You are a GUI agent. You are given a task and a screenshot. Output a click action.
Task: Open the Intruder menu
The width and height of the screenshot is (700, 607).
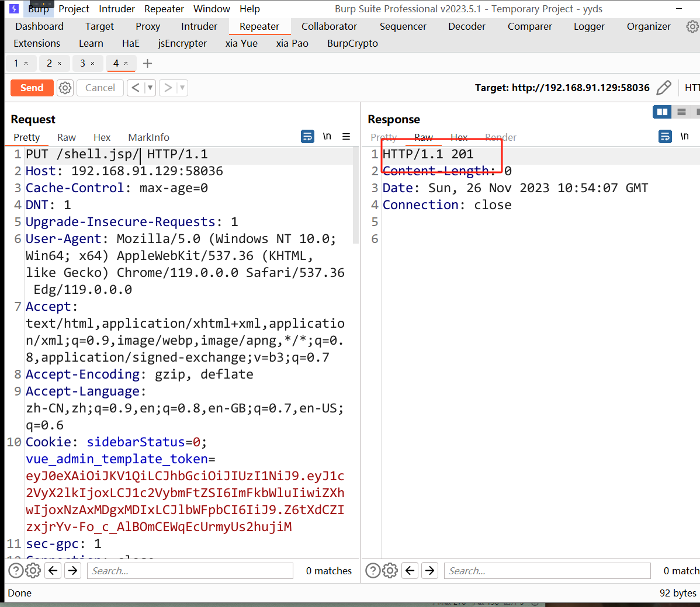click(116, 9)
